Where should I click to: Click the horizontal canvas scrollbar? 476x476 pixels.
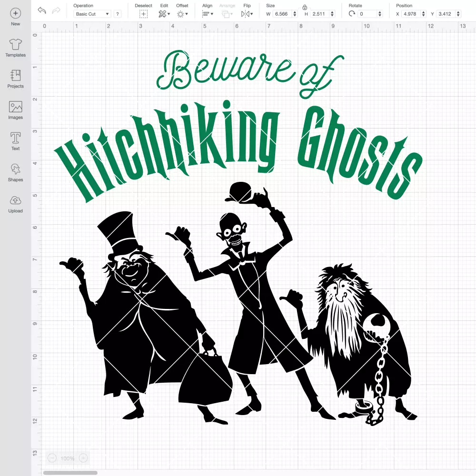click(x=70, y=473)
